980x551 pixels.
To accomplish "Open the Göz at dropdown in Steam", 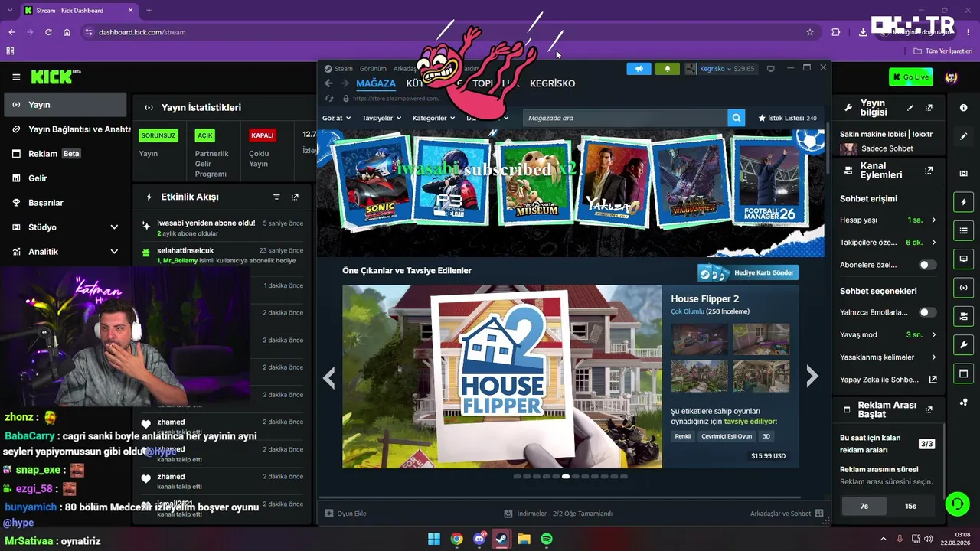I will pyautogui.click(x=336, y=118).
